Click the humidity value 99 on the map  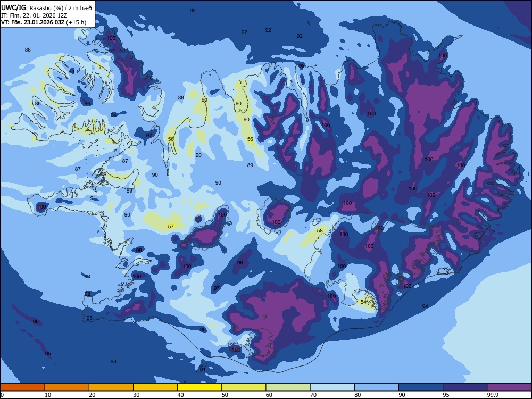click(139, 251)
